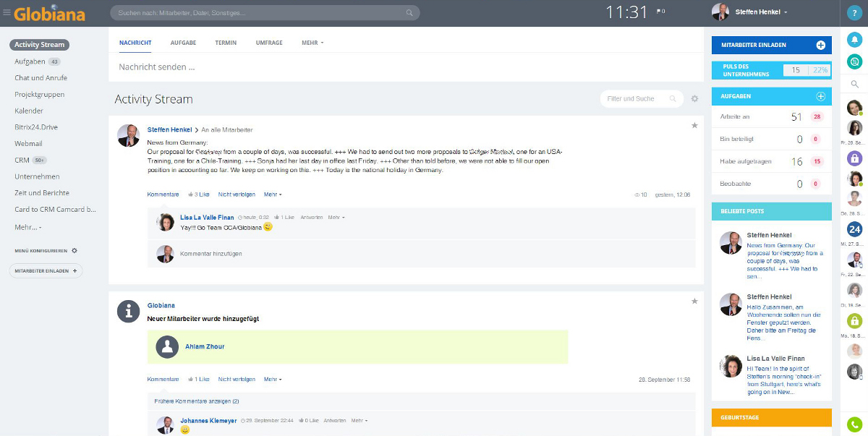Click the green chat bubble icon
This screenshot has width=868, height=436.
[x=854, y=62]
